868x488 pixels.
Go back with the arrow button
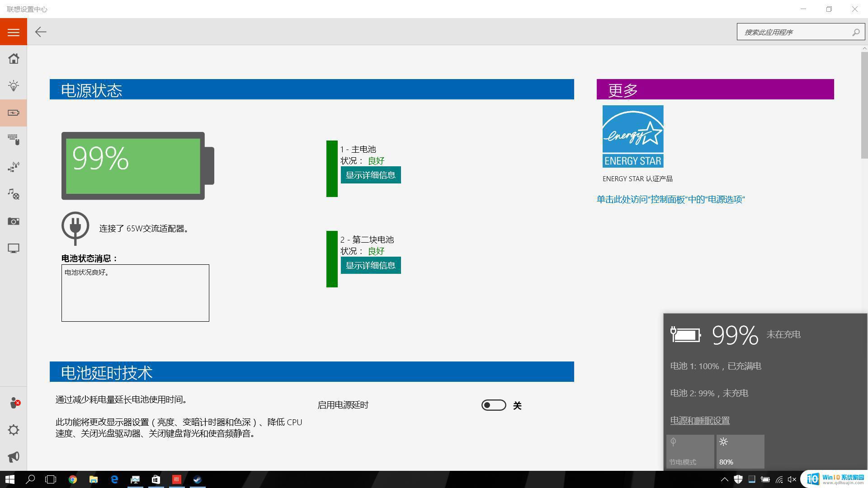click(41, 32)
